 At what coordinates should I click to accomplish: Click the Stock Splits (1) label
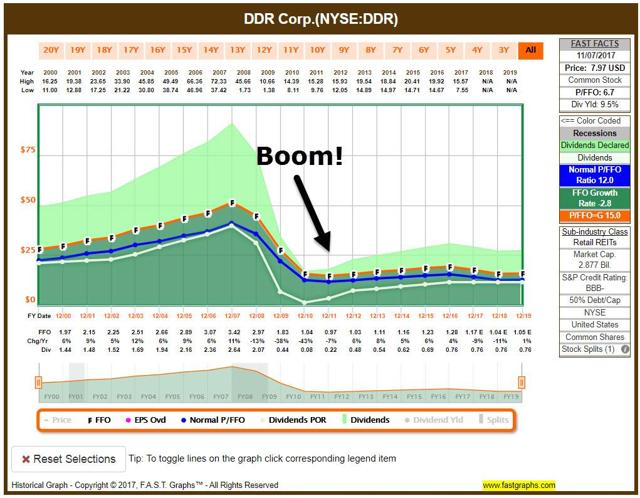588,349
